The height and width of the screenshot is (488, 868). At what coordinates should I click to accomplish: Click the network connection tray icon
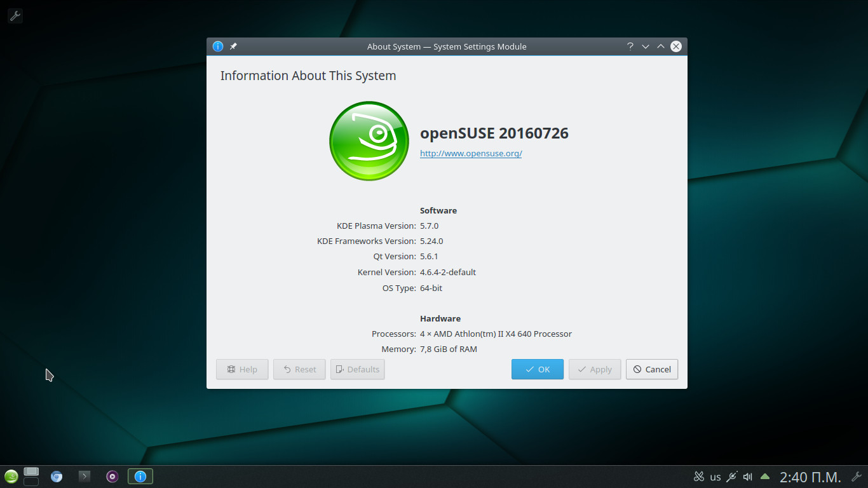(x=732, y=477)
